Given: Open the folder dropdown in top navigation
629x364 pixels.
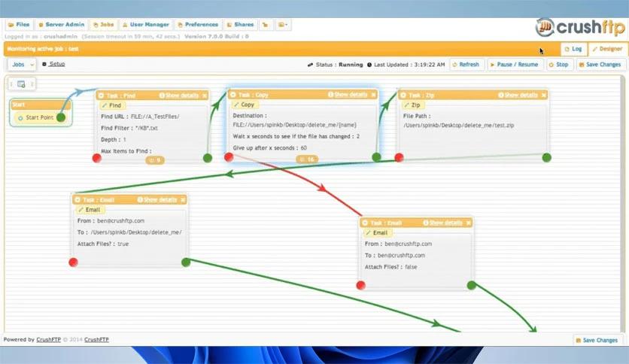Looking at the screenshot, I should [283, 25].
